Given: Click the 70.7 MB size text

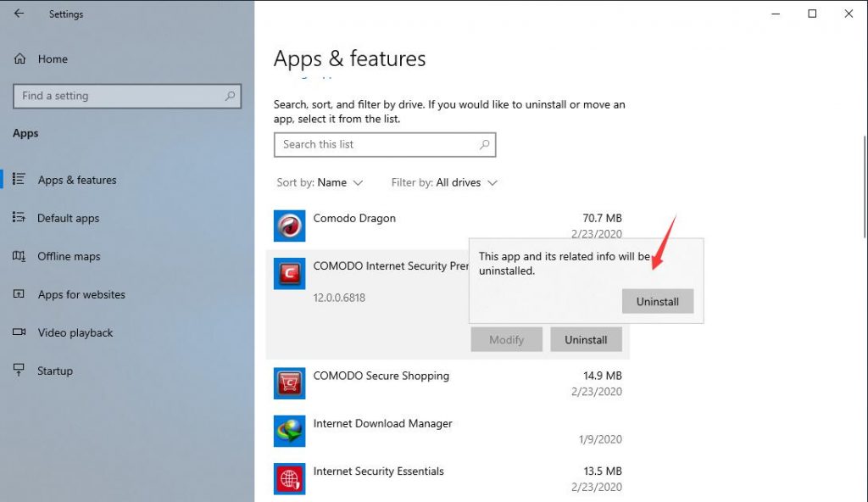Looking at the screenshot, I should pos(603,218).
